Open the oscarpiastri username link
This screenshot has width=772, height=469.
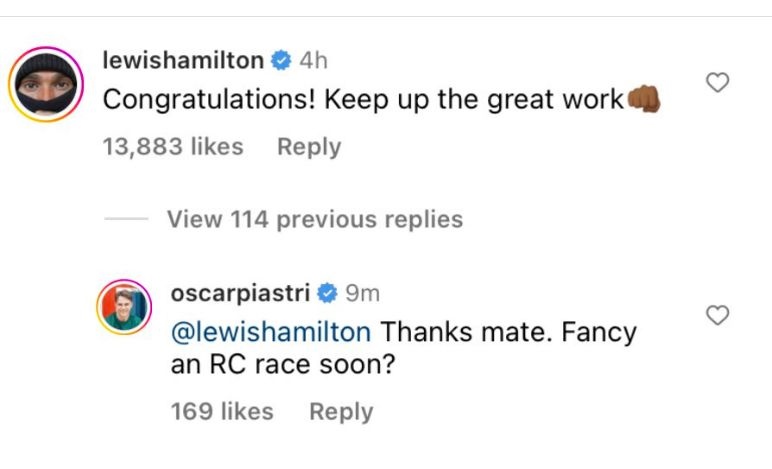tap(240, 294)
